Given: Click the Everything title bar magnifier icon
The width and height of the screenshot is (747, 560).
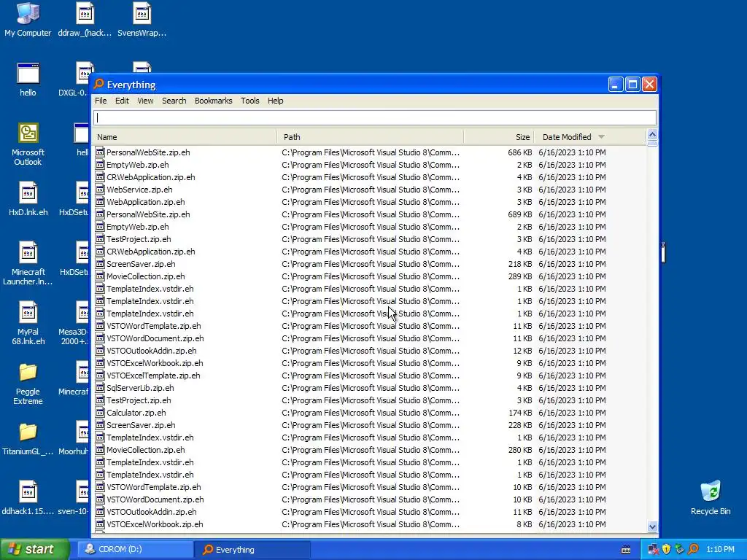Looking at the screenshot, I should [98, 85].
